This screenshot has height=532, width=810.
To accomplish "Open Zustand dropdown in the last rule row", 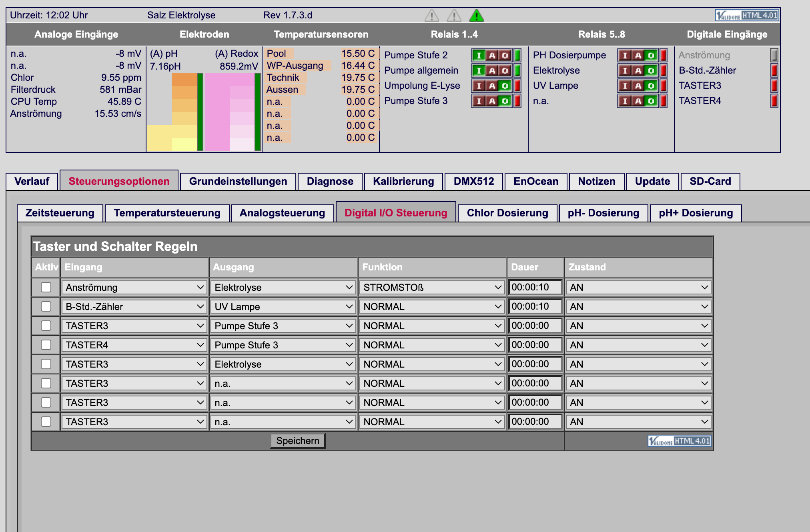I will (x=638, y=422).
